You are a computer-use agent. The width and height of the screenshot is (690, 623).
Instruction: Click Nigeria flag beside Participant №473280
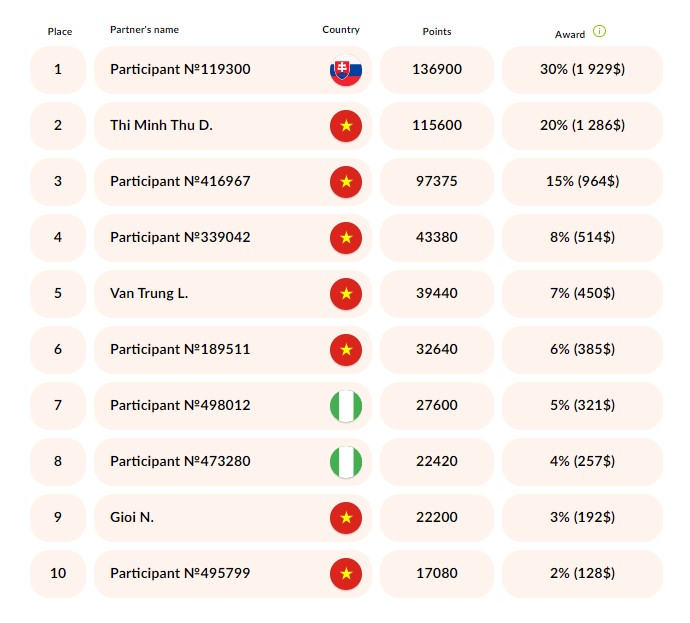[346, 462]
